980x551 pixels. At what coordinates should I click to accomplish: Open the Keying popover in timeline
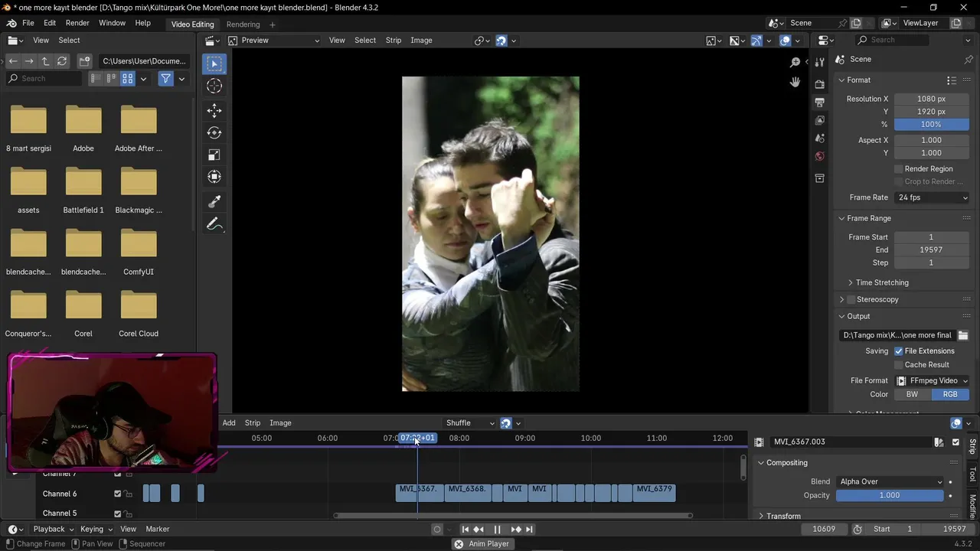tap(96, 529)
